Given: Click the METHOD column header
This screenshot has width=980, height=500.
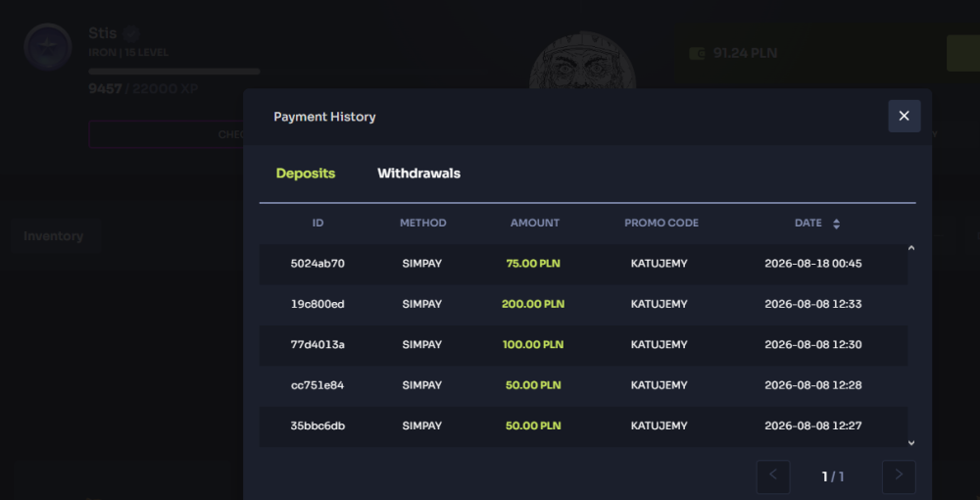Looking at the screenshot, I should click(x=422, y=224).
